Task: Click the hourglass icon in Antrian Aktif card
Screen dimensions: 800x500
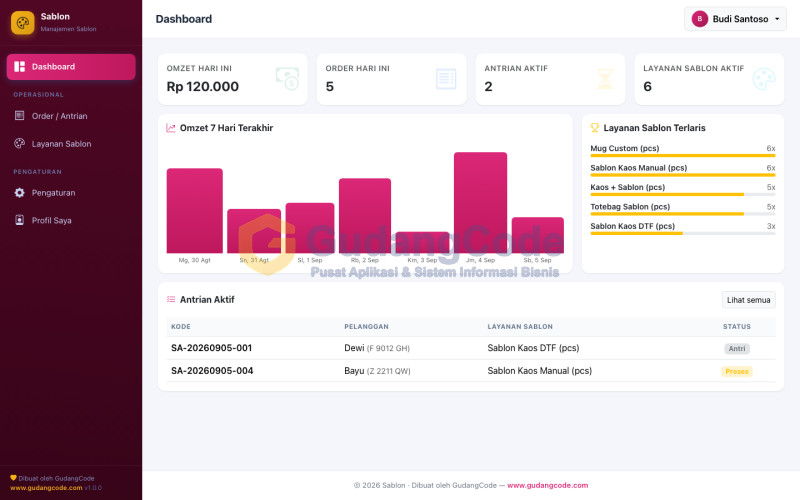Action: click(605, 79)
